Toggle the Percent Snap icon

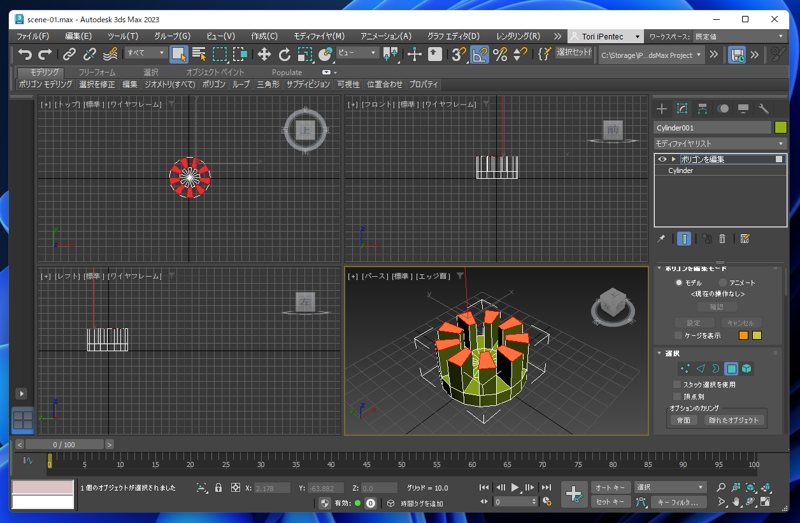[500, 54]
